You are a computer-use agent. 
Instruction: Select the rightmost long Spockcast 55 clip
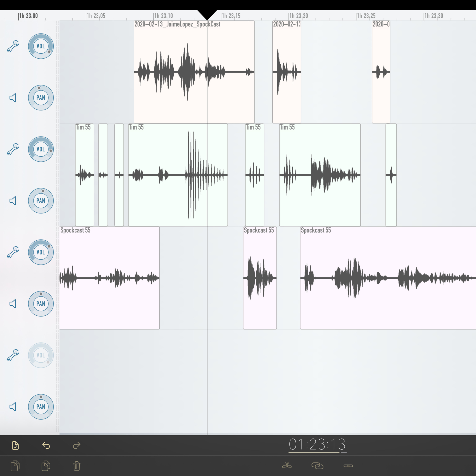pos(388,278)
